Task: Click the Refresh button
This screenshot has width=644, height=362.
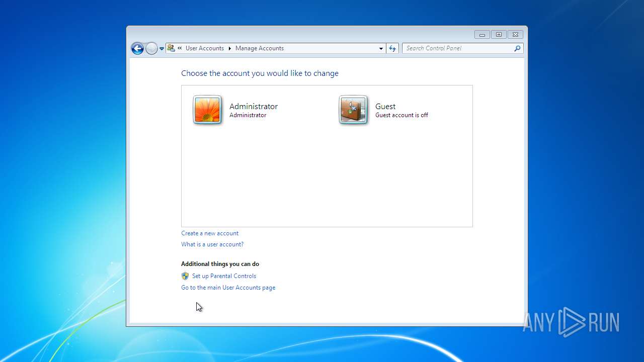Action: [392, 48]
